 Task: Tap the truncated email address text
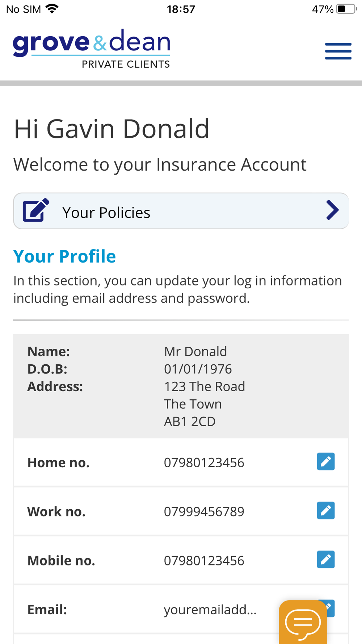[210, 610]
